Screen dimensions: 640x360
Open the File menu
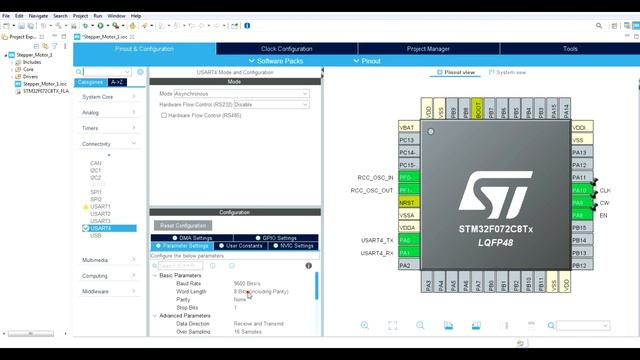click(x=6, y=16)
